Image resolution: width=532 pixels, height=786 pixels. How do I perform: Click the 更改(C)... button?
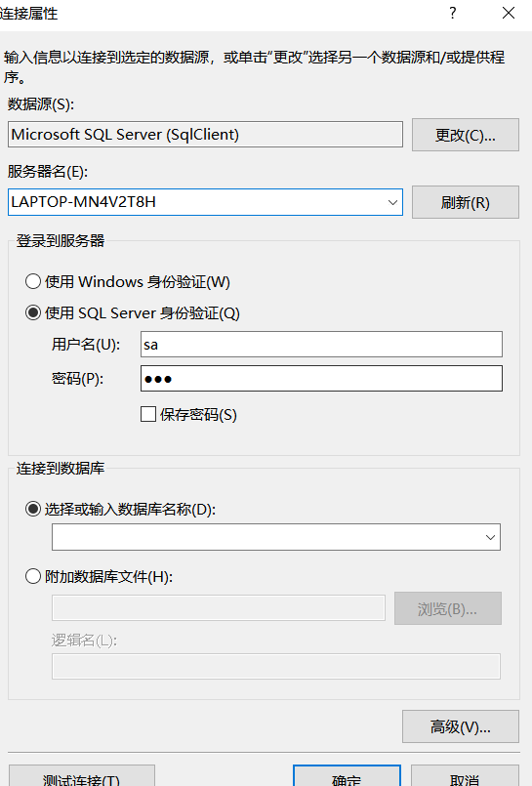(x=466, y=135)
